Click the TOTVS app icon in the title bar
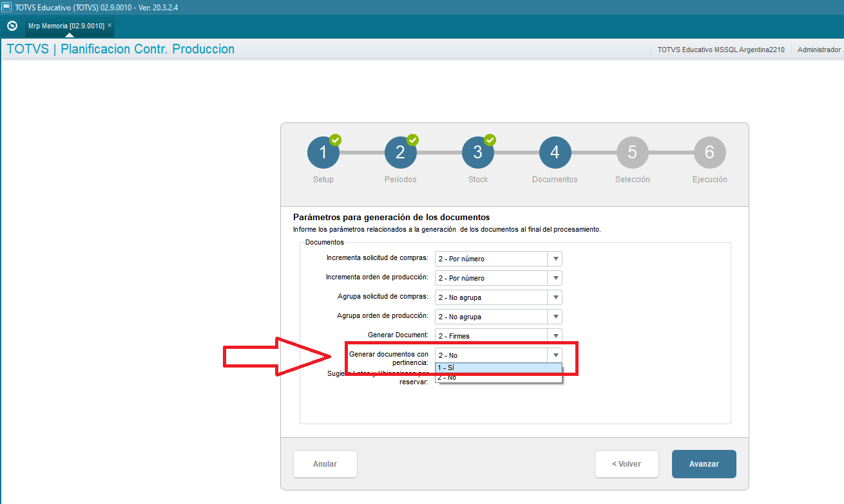Viewport: 844px width, 504px height. pyautogui.click(x=6, y=6)
